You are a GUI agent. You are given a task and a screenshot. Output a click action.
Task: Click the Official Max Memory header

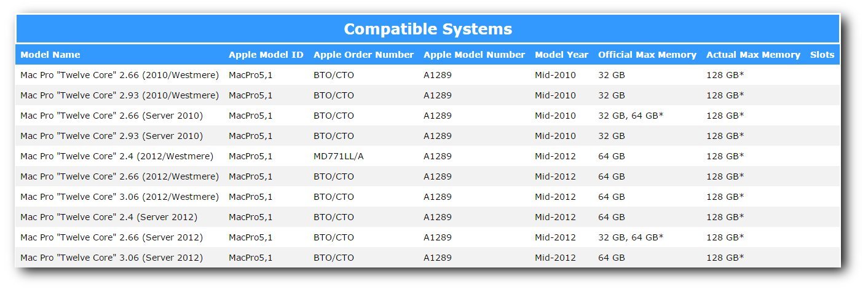(x=647, y=55)
